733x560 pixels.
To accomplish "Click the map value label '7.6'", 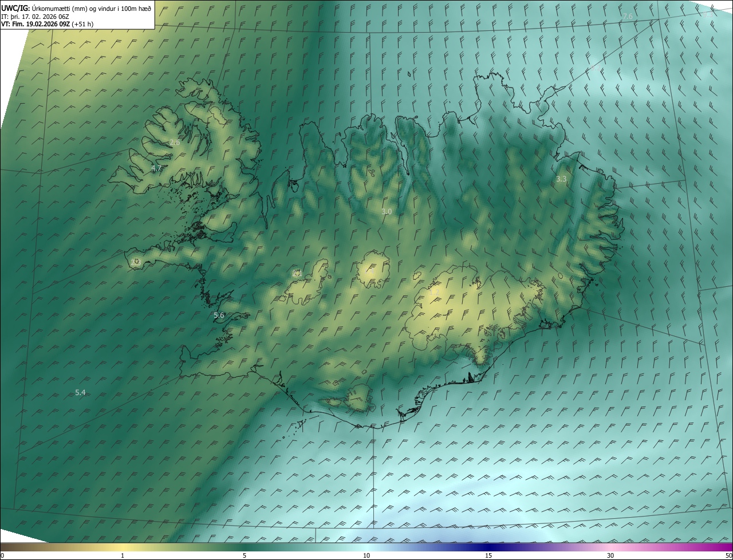I will [628, 17].
